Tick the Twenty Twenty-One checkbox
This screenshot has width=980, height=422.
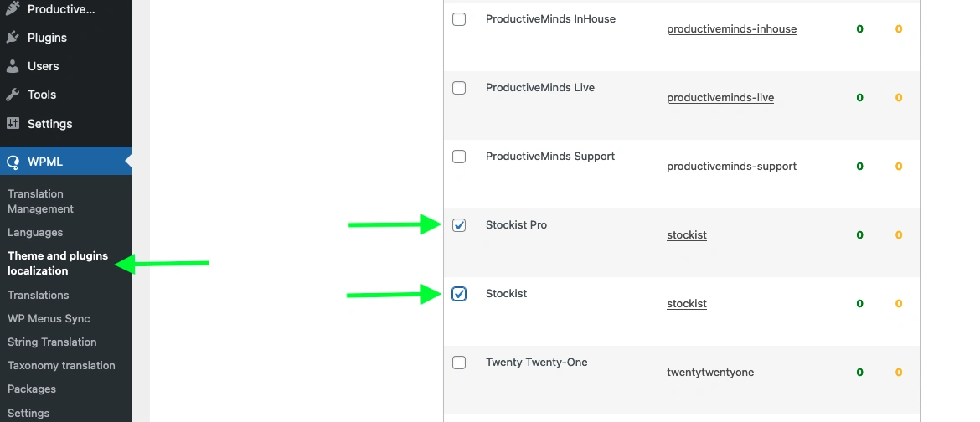point(459,363)
